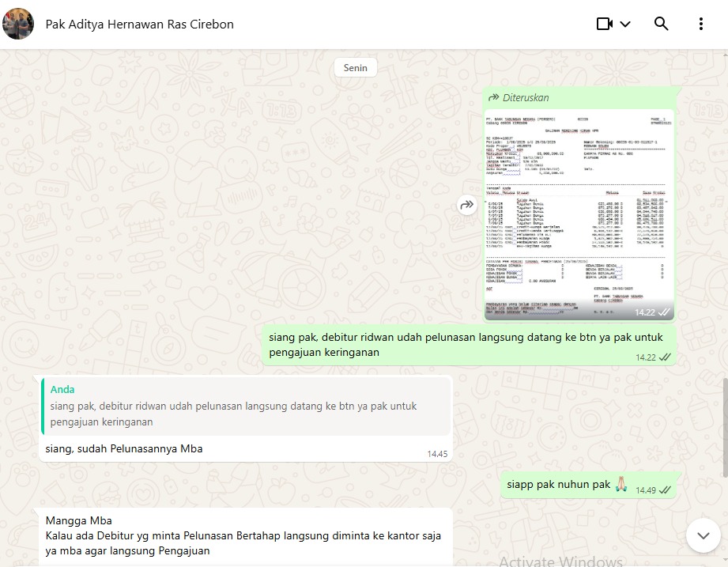Image resolution: width=728 pixels, height=567 pixels.
Task: Click the praying hands emoji in message
Action: [x=622, y=483]
